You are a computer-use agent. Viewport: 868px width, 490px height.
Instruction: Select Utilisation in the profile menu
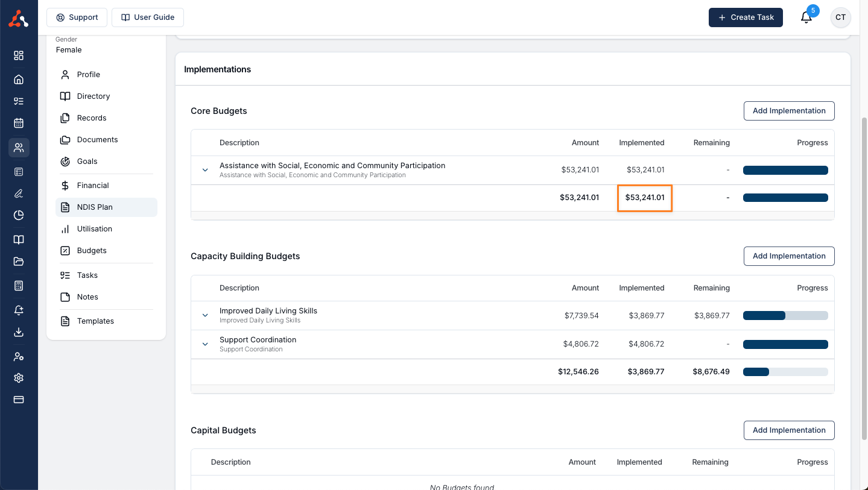[95, 229]
